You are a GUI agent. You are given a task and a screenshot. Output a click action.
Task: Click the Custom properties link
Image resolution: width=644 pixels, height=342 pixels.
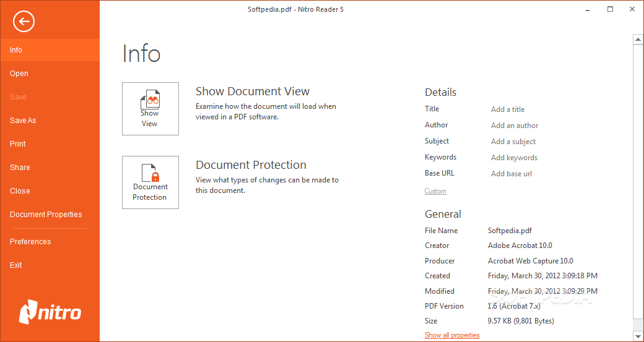click(435, 191)
